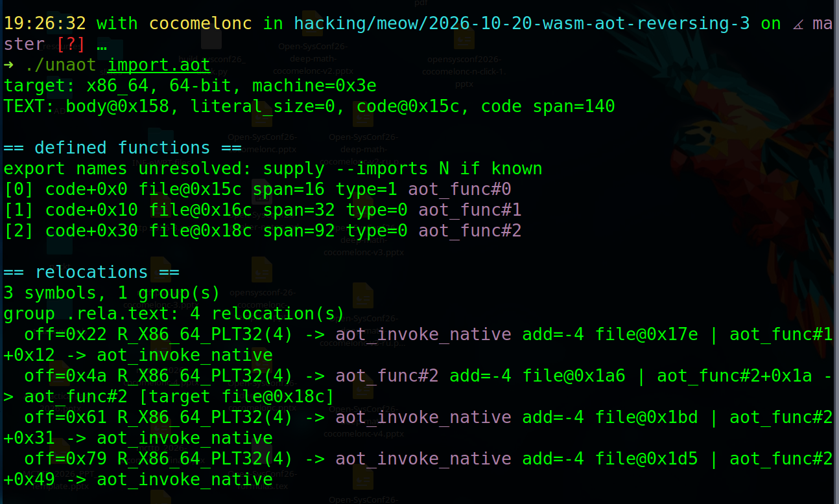
Task: Select code+0x30 in function row [2]
Action: [x=91, y=231]
